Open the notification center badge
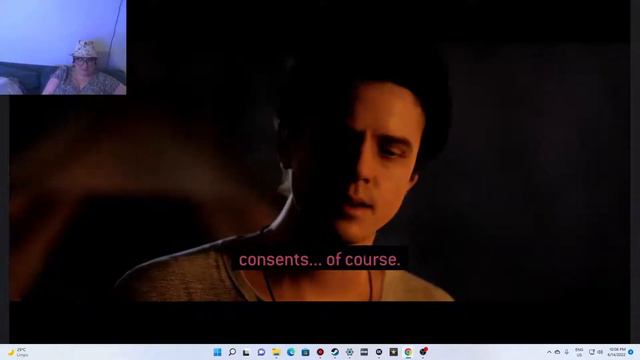Viewport: 640px width, 360px height. (x=631, y=352)
